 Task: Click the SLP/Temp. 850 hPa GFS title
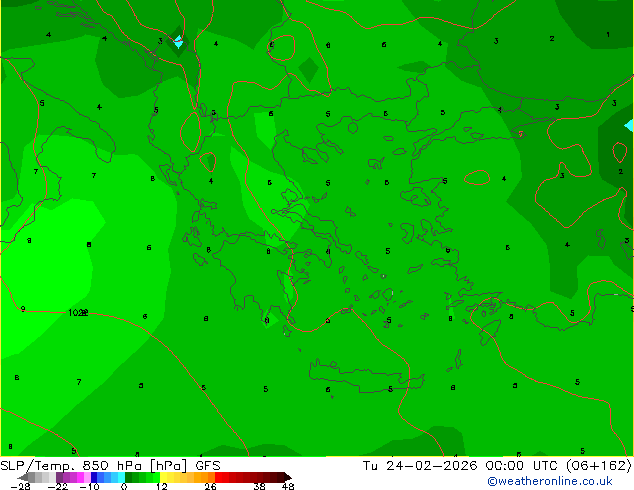click(x=110, y=466)
